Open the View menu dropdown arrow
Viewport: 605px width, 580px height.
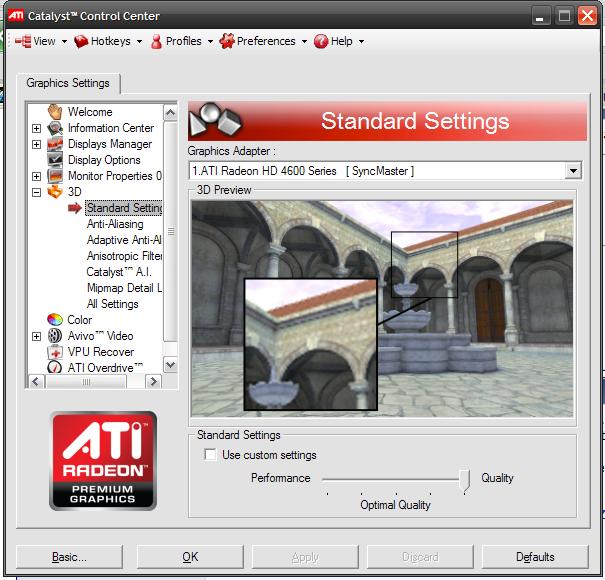(64, 41)
